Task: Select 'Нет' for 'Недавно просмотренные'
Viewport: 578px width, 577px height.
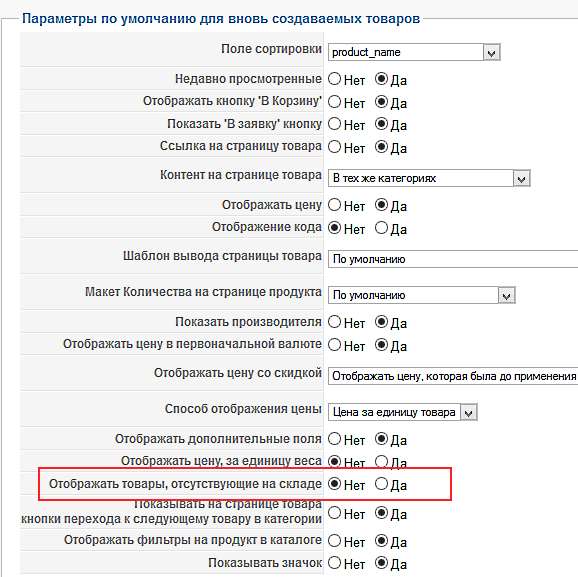Action: [334, 79]
